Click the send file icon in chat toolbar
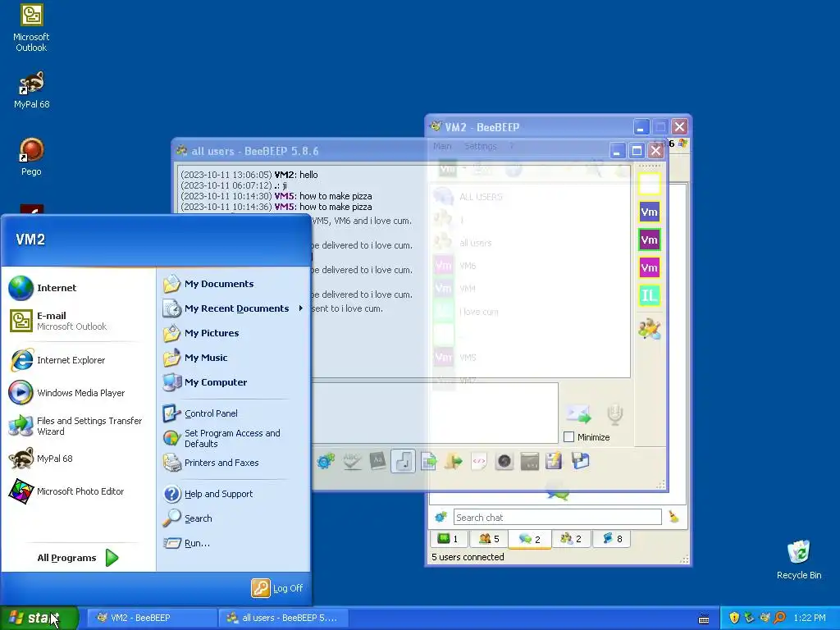The width and height of the screenshot is (840, 630). click(428, 461)
